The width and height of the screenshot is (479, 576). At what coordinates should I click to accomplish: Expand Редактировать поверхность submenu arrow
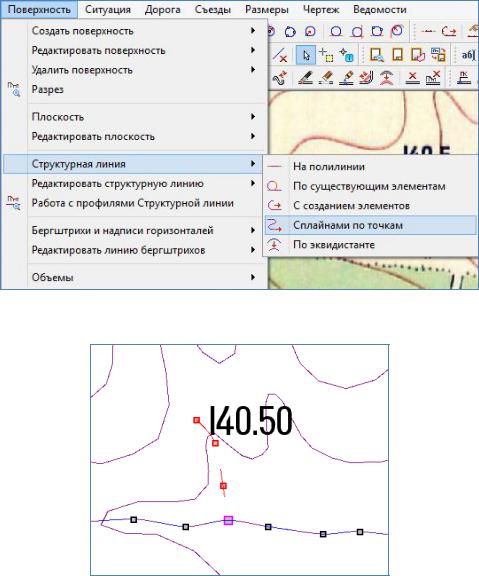253,50
